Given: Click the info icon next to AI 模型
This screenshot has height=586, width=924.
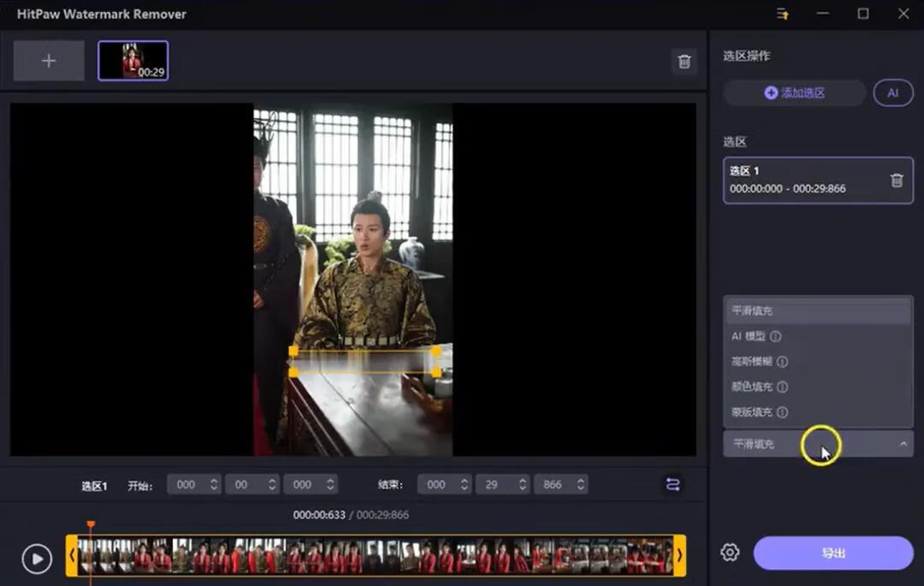Looking at the screenshot, I should (x=775, y=336).
